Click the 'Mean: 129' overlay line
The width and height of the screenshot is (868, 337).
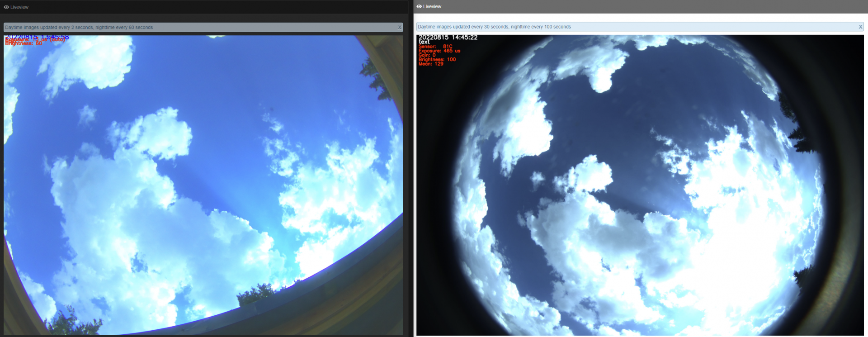pyautogui.click(x=431, y=64)
